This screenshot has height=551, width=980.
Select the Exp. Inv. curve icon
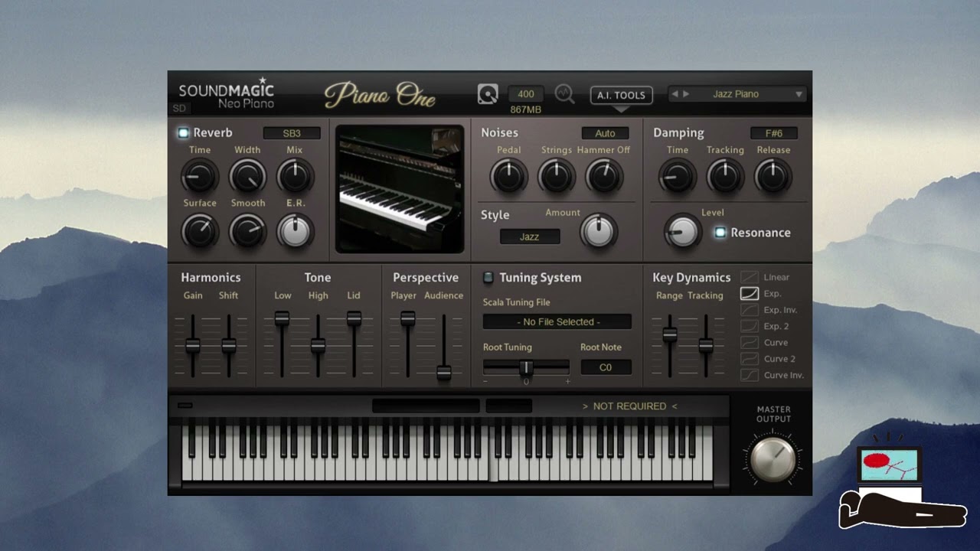pos(749,310)
